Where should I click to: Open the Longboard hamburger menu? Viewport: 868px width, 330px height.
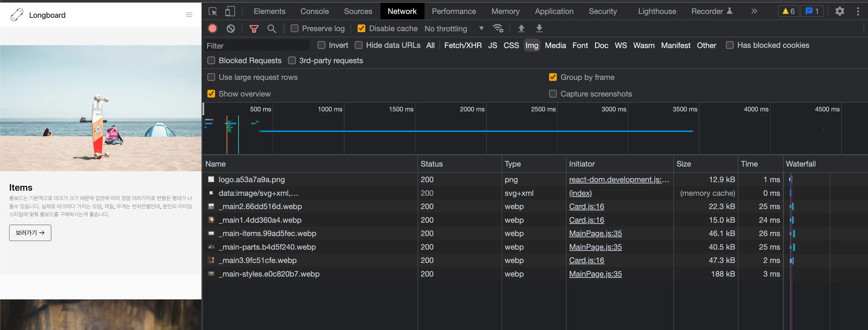(x=189, y=15)
